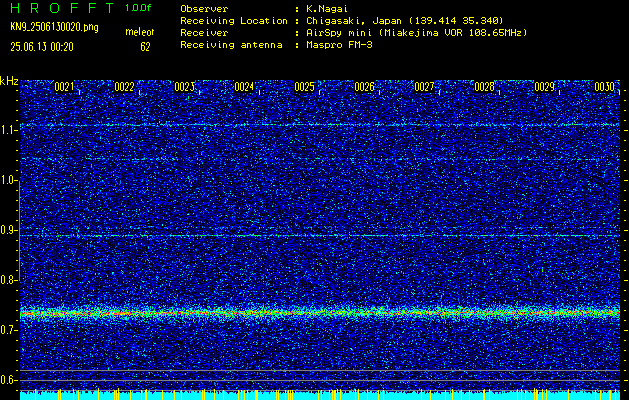Viewport: 629px width, 400px height.
Task: Click the 0.7 frequency axis label
Action: point(8,330)
